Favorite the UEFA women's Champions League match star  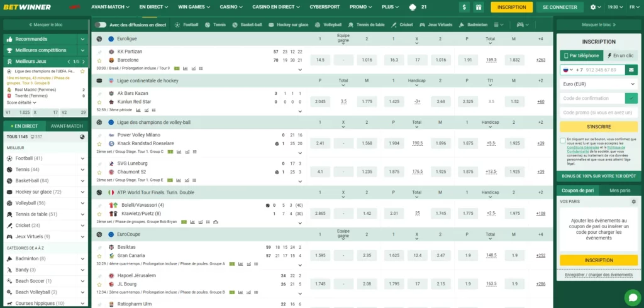82,71
